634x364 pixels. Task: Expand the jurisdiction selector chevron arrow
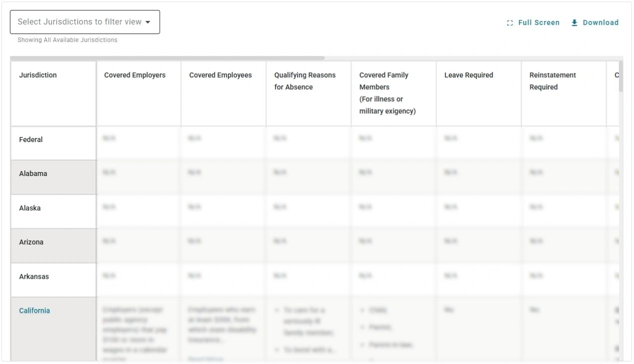coord(148,22)
